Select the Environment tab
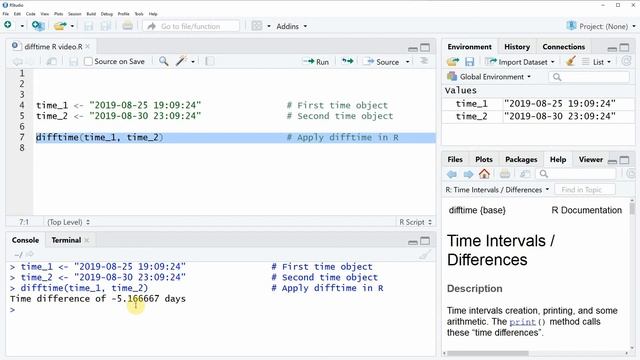Screen dimensions: 640x360 (469, 47)
